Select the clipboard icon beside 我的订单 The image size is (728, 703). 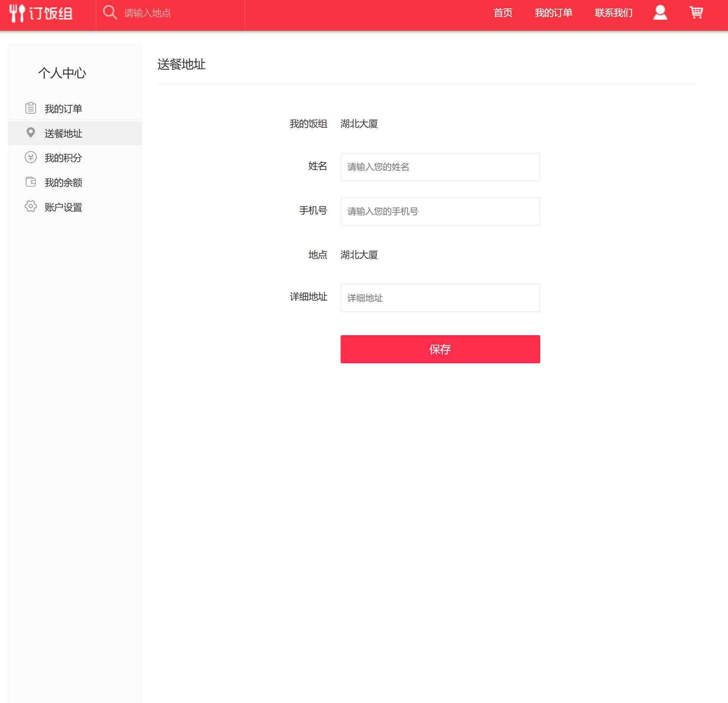click(x=30, y=108)
